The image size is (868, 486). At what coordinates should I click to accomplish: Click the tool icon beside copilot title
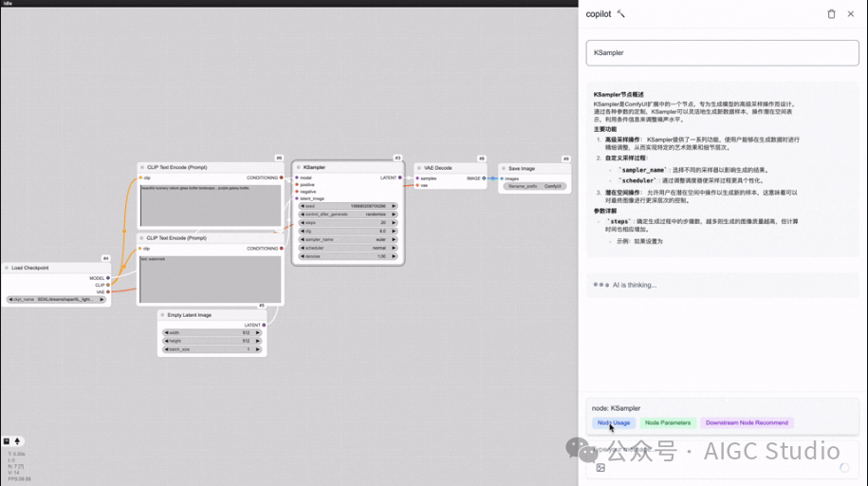[x=621, y=14]
